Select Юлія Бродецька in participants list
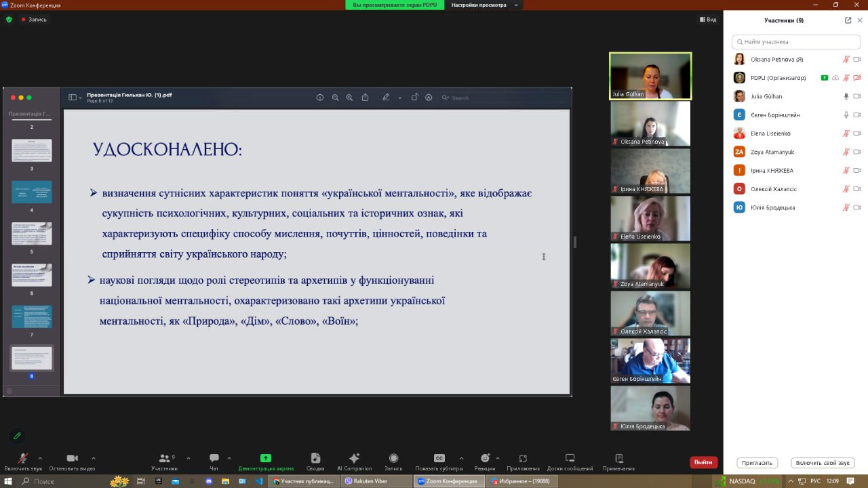 click(x=796, y=207)
